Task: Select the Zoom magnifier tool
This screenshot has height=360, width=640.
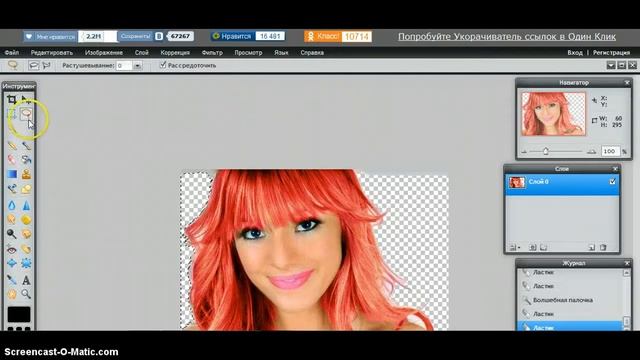Action: 26,294
